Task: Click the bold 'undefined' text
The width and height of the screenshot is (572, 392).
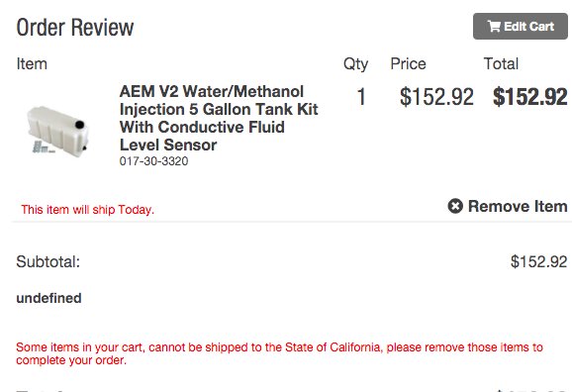Action: (48, 298)
